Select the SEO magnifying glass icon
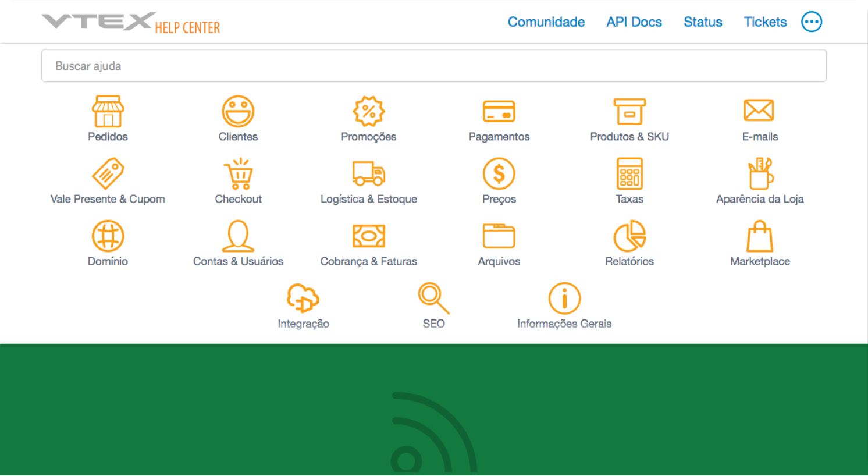This screenshot has width=868, height=476. pos(433,297)
